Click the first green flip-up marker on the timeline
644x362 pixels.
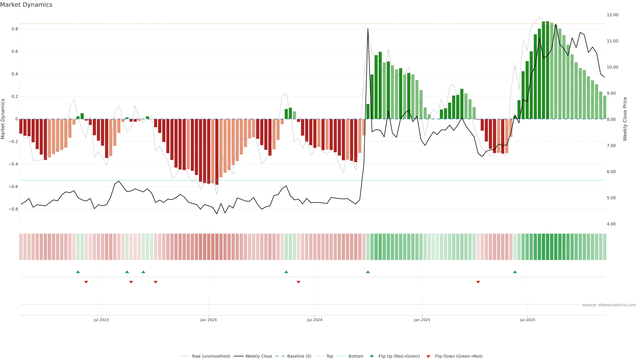78,272
